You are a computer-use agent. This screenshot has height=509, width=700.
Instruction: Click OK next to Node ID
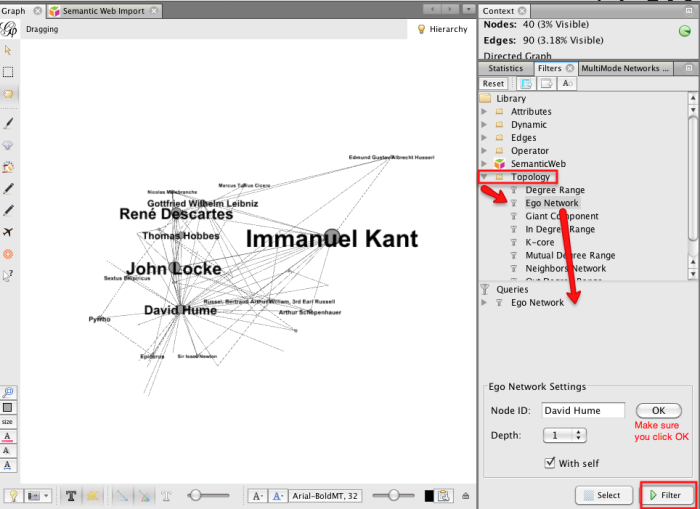[x=657, y=410]
